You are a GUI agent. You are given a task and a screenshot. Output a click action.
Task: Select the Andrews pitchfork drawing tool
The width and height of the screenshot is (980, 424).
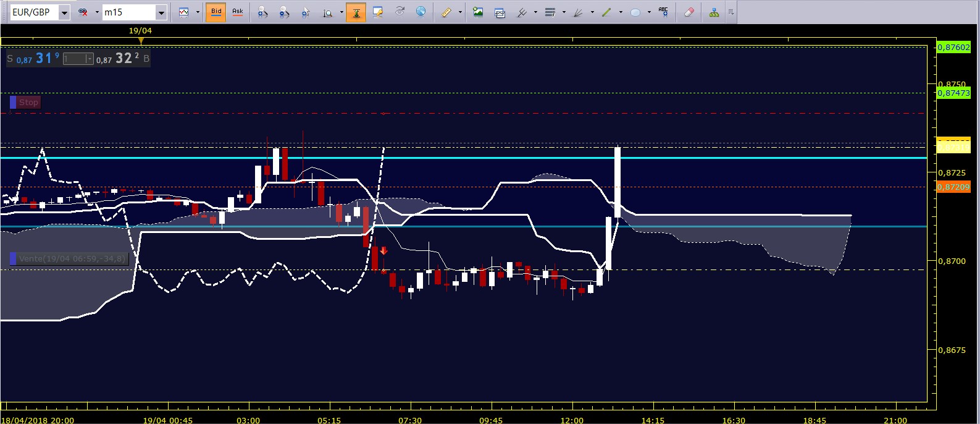pos(522,12)
